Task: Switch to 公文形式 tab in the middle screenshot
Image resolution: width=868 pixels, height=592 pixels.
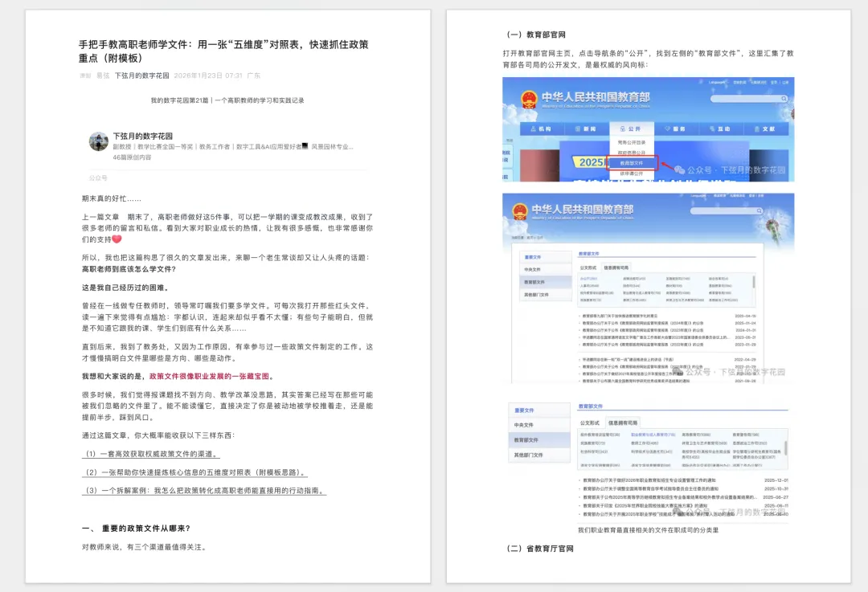Action: pos(588,267)
